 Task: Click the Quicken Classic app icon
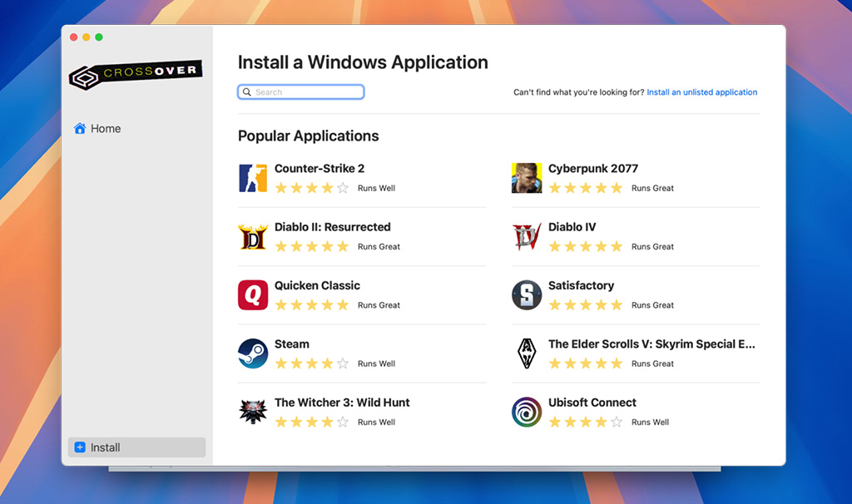(x=253, y=295)
